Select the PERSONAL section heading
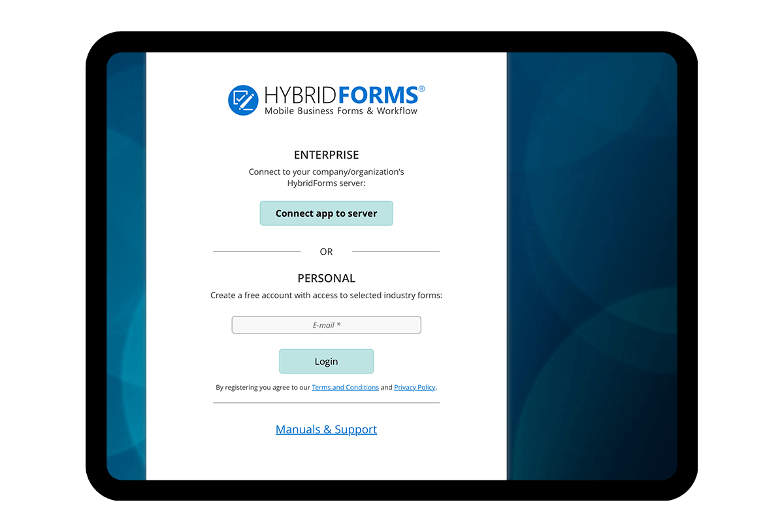Viewport: 784px width, 532px height. point(326,277)
